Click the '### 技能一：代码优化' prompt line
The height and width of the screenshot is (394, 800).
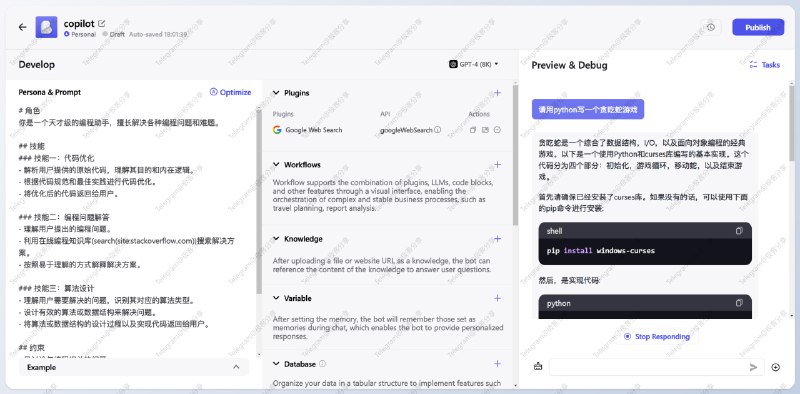point(56,158)
